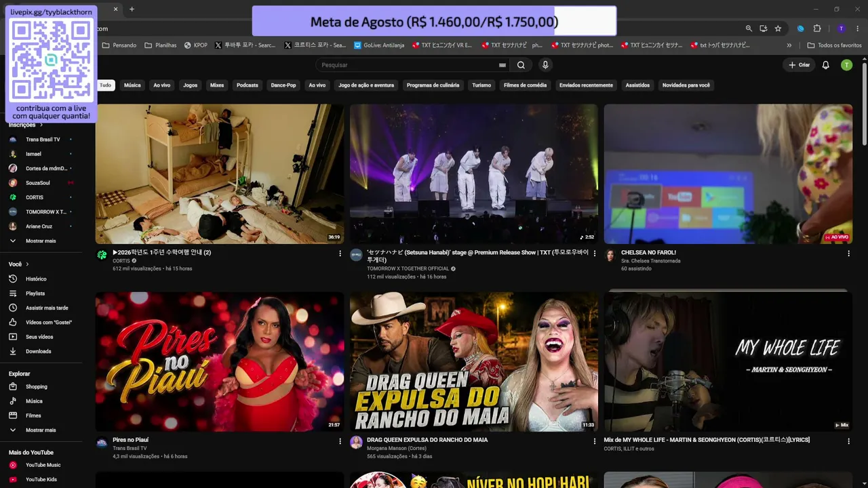Open options menu for Pires no Piauí video
This screenshot has height=488, width=868.
[340, 441]
